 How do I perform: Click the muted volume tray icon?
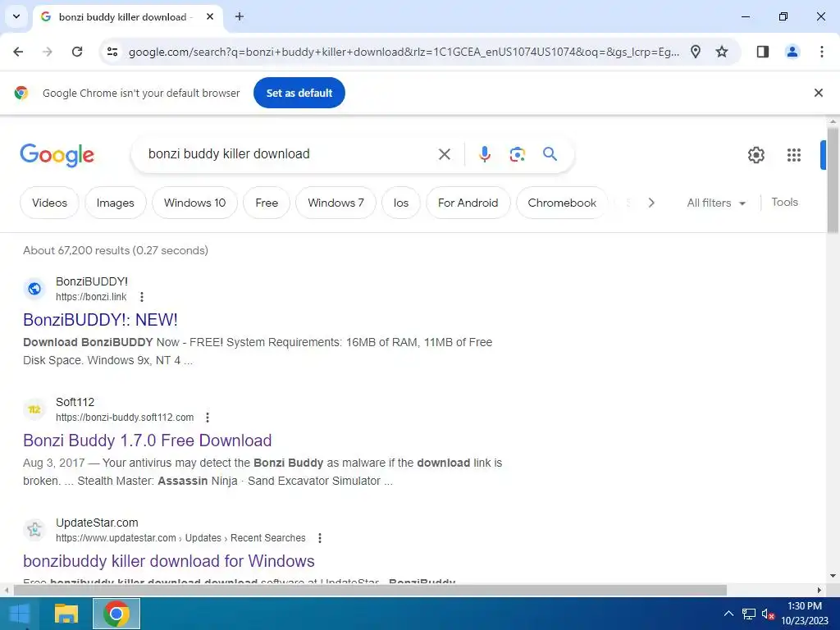click(x=768, y=614)
